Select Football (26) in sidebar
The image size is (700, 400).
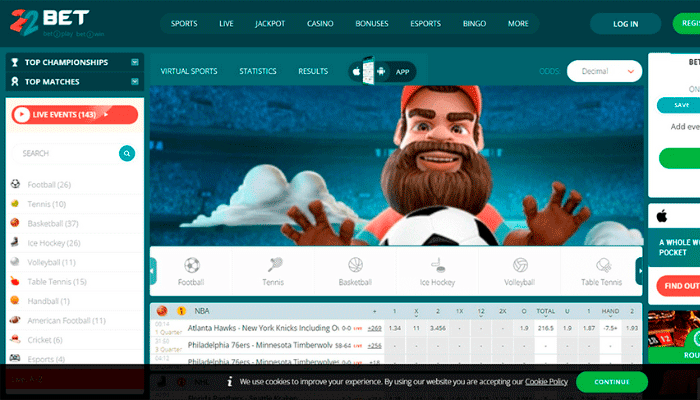(49, 184)
